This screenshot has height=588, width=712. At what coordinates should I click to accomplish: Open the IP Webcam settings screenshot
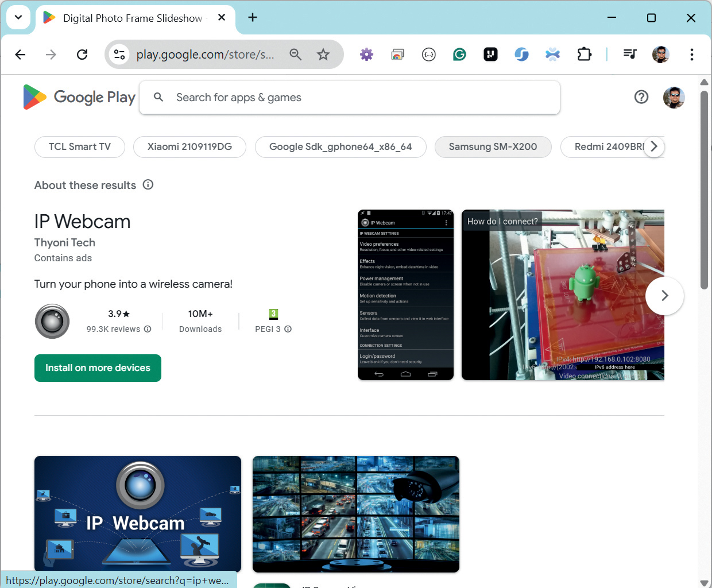coord(405,295)
